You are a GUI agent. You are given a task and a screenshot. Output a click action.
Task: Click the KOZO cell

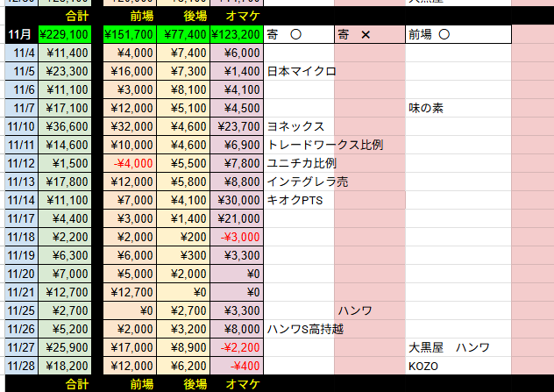pyautogui.click(x=457, y=366)
